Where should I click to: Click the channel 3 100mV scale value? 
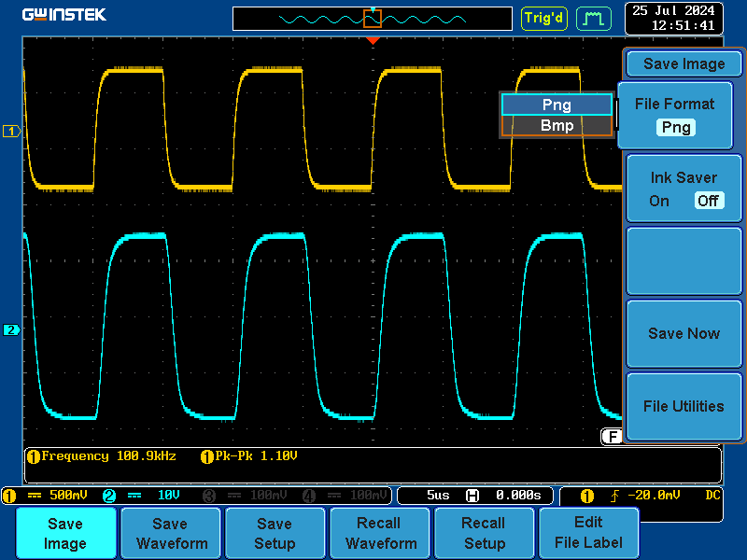click(x=269, y=496)
